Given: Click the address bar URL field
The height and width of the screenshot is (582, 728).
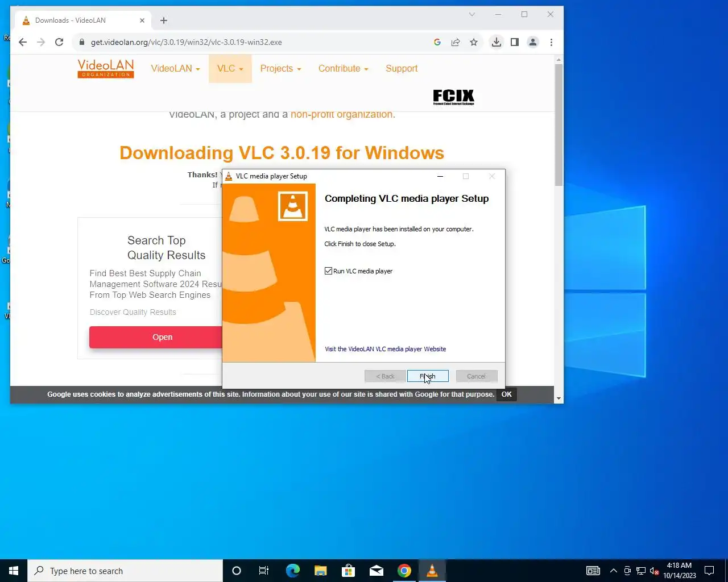Looking at the screenshot, I should pos(256,42).
